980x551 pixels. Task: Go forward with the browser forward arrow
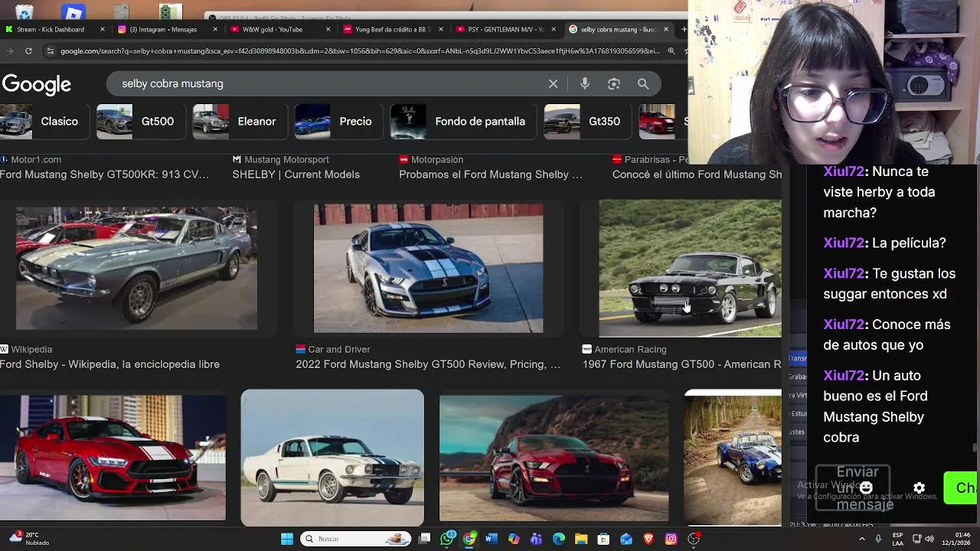coord(8,51)
